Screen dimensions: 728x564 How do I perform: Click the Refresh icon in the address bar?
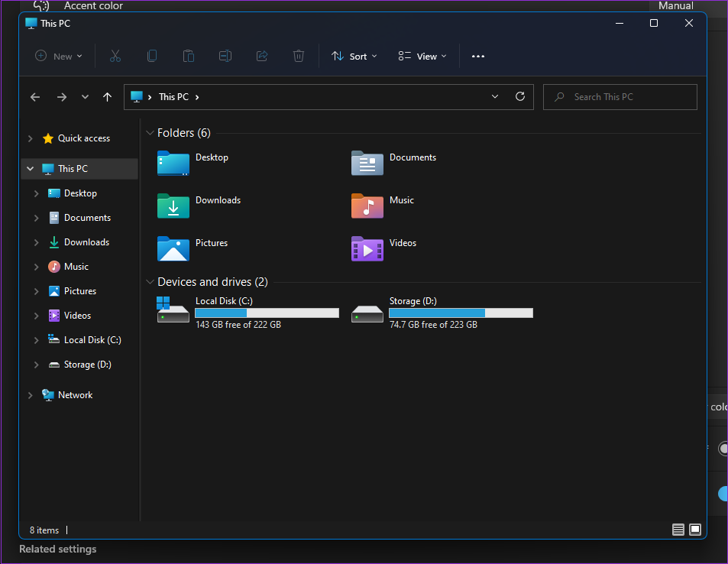pyautogui.click(x=520, y=96)
